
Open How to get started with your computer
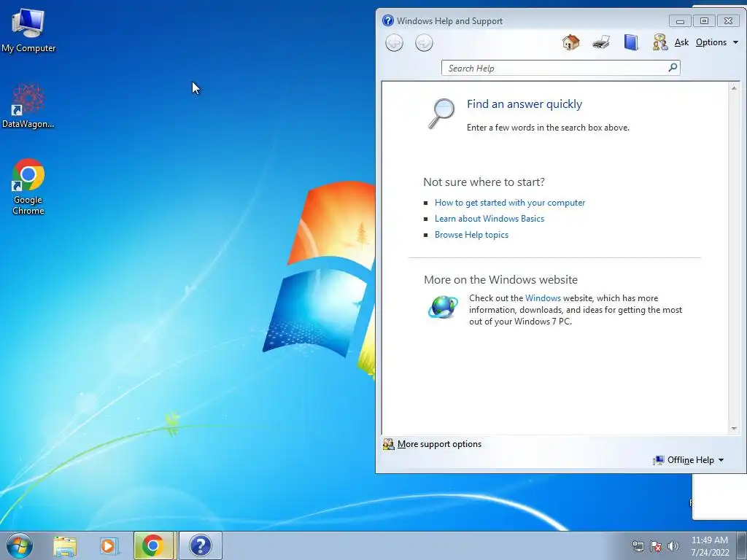coord(510,203)
